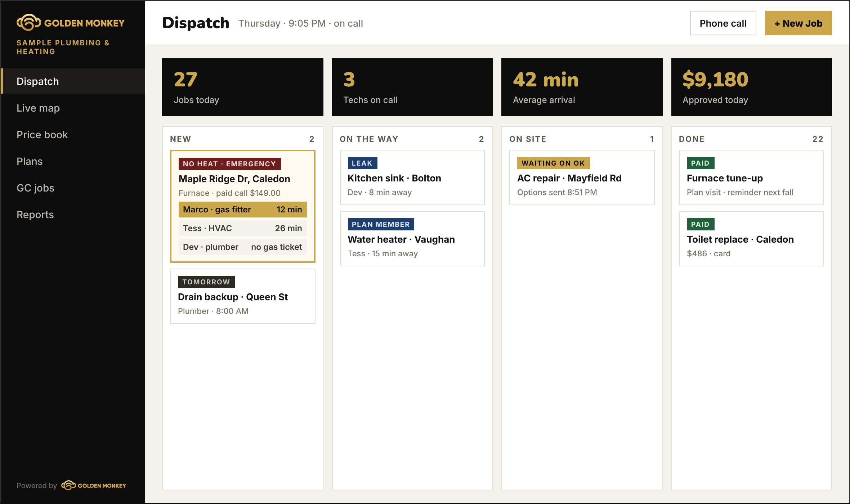Click 'Thursday · 9:05 PM · on call' text
Image resolution: width=850 pixels, height=504 pixels.
(300, 23)
